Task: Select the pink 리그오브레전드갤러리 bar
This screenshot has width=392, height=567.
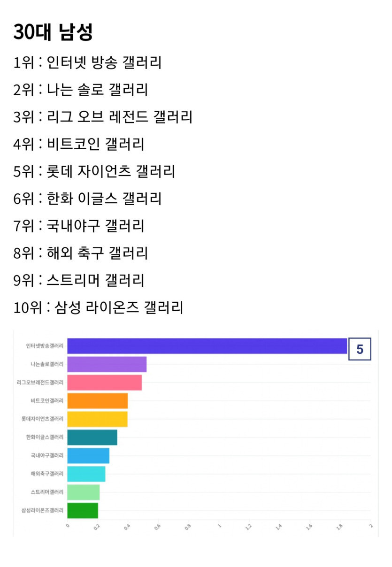Action: pos(105,383)
